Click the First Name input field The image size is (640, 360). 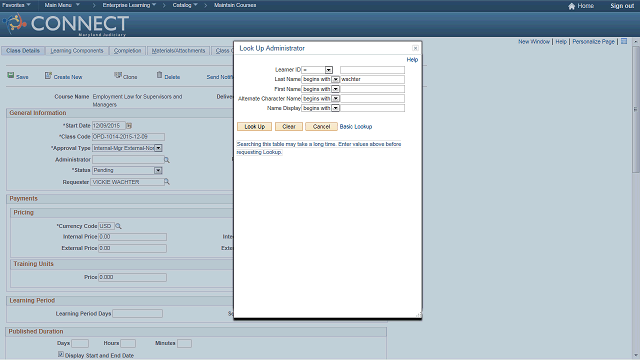(x=372, y=89)
